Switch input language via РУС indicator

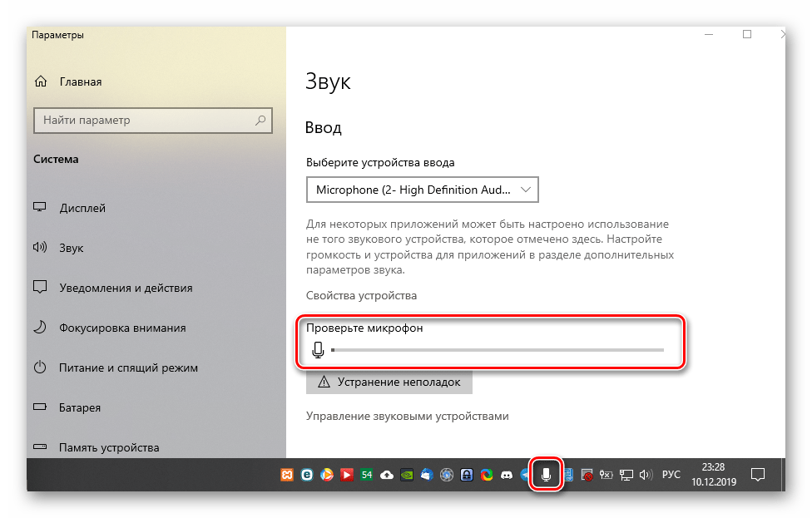coord(671,475)
